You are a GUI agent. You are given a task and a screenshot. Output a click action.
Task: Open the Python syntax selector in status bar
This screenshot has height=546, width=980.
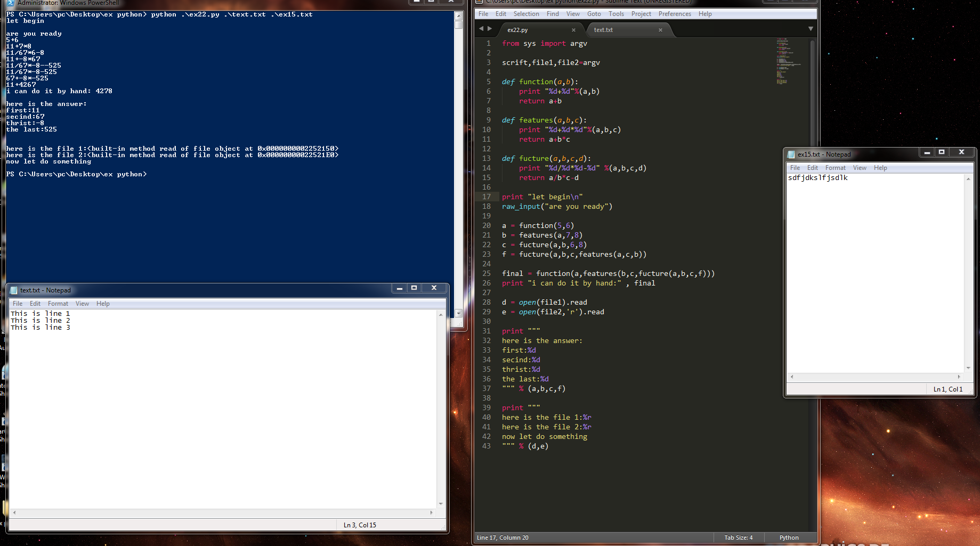tap(789, 537)
